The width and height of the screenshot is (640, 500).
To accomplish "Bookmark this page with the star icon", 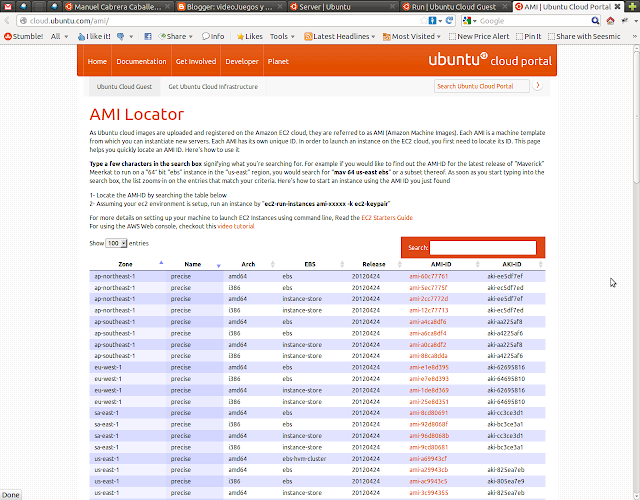I will point(423,21).
